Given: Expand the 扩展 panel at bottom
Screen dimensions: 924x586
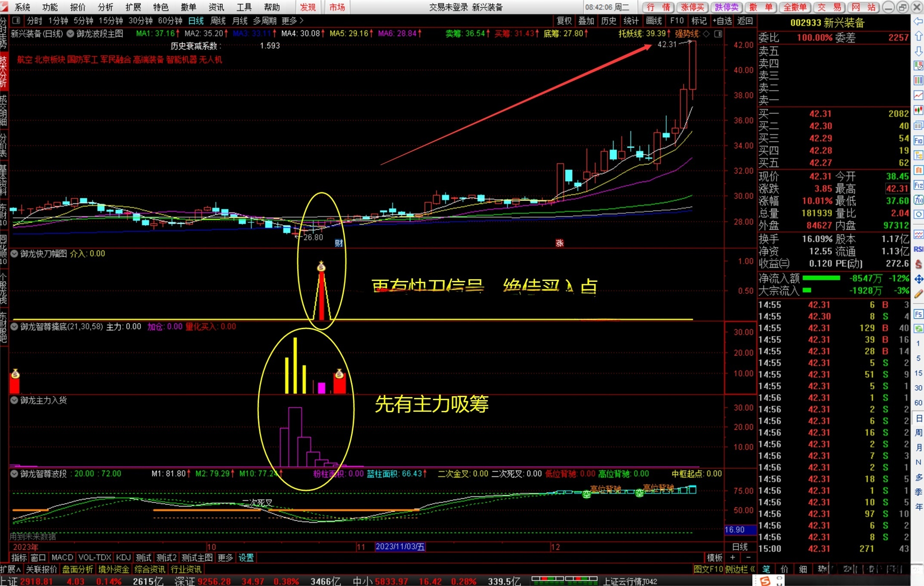Looking at the screenshot, I should click(10, 569).
